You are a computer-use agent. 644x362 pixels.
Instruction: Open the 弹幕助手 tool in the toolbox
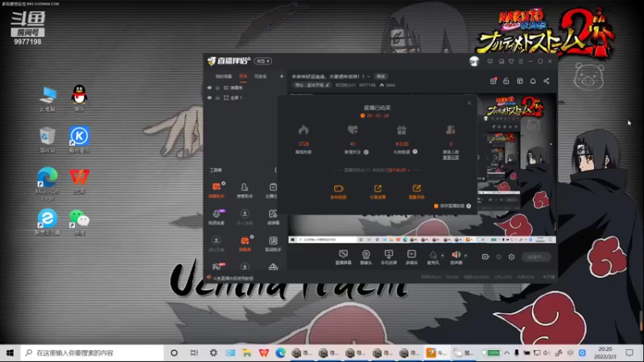[x=216, y=191]
